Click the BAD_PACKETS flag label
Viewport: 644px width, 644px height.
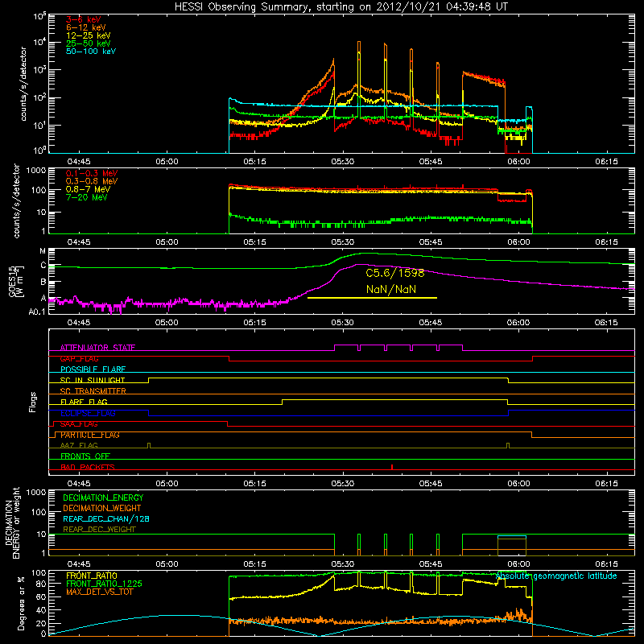pos(88,467)
